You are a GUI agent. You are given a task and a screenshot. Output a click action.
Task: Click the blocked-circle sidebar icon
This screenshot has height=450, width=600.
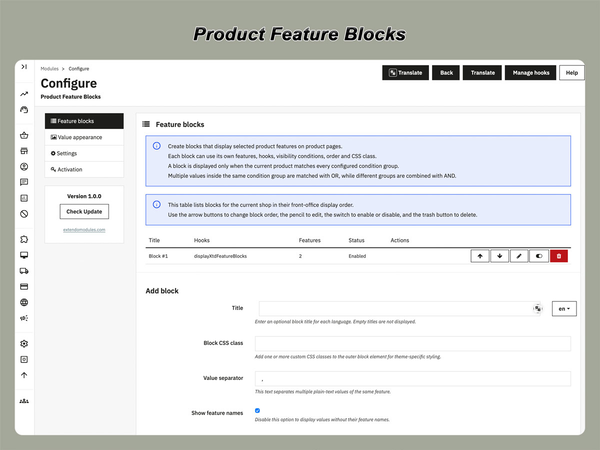tap(24, 214)
